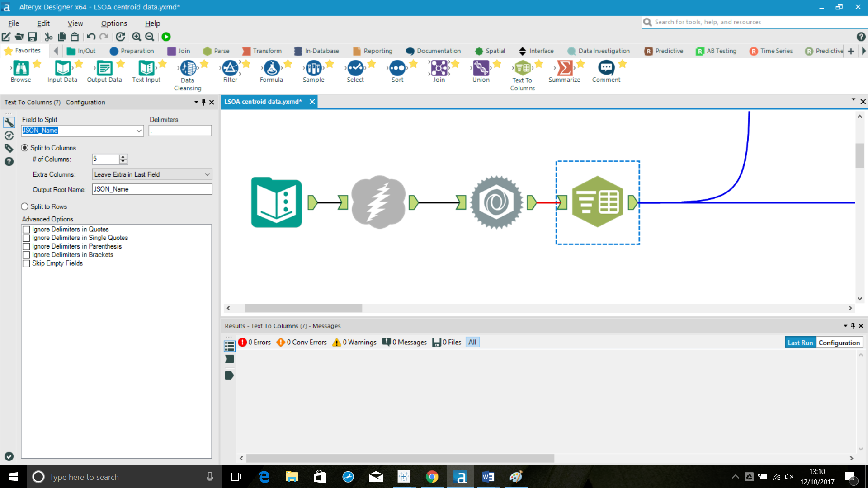
Task: Switch to the Spatial tool category
Action: point(490,51)
